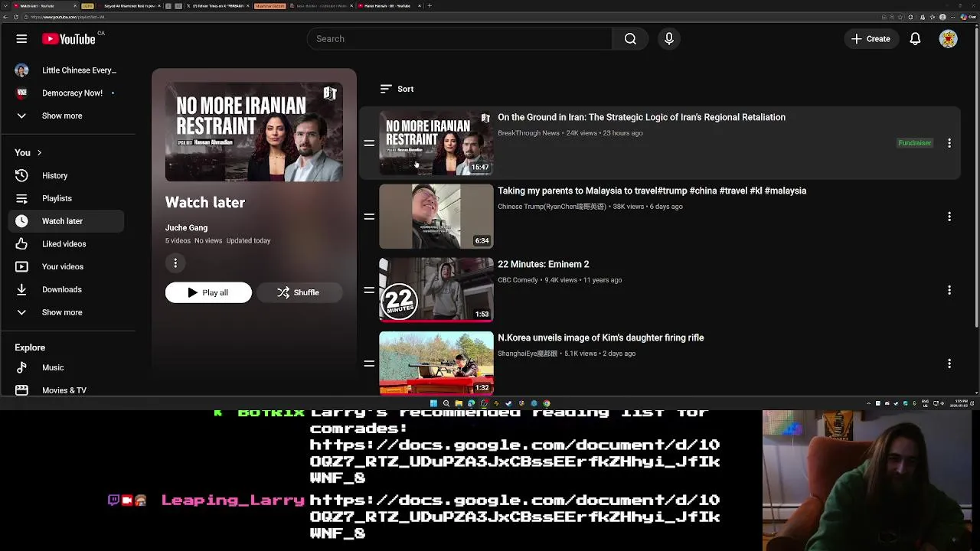This screenshot has width=980, height=551.
Task: Open the ShanghaiEye channel link
Action: coord(527,354)
